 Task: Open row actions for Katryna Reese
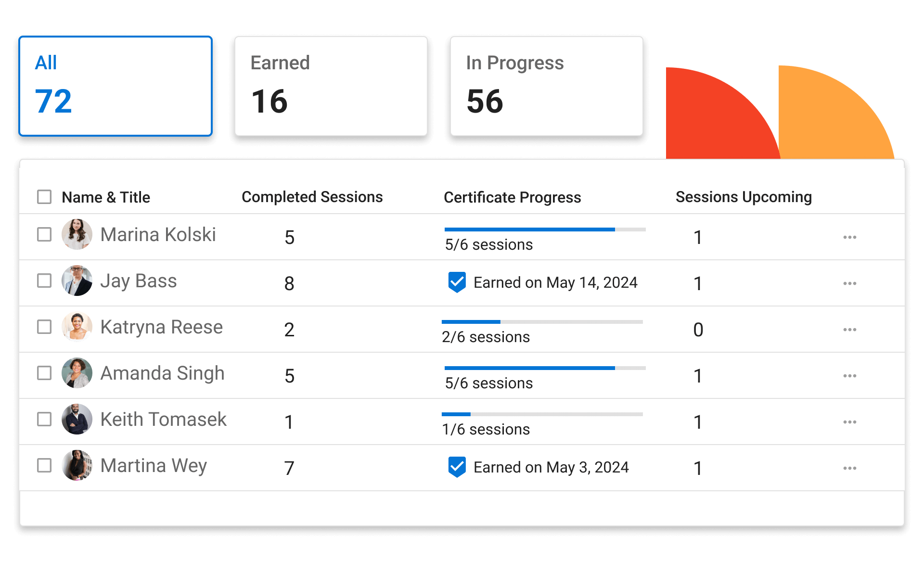tap(849, 330)
